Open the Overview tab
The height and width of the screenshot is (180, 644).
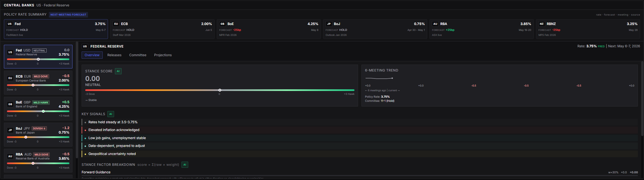tap(92, 55)
